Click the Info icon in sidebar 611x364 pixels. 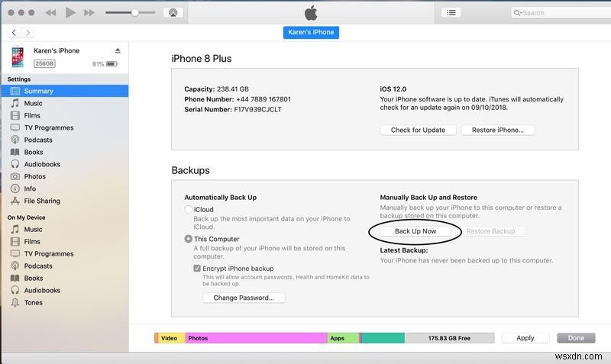15,188
